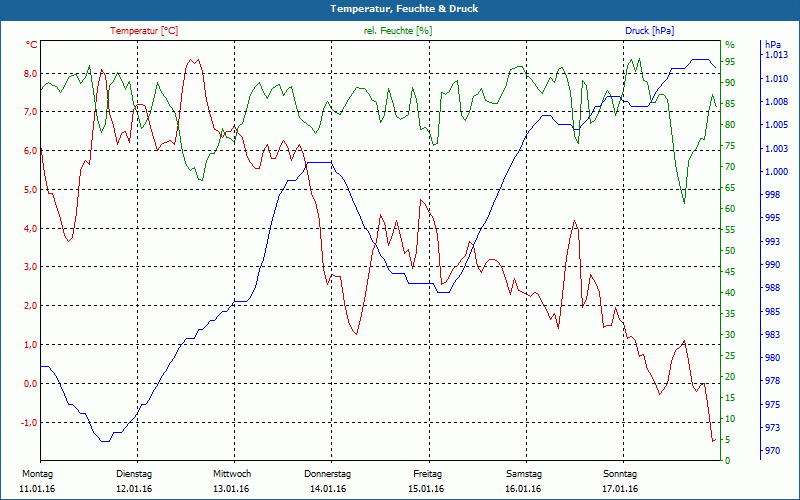
Task: Click the green "0" at humidity axis bottom
Action: pyautogui.click(x=728, y=461)
